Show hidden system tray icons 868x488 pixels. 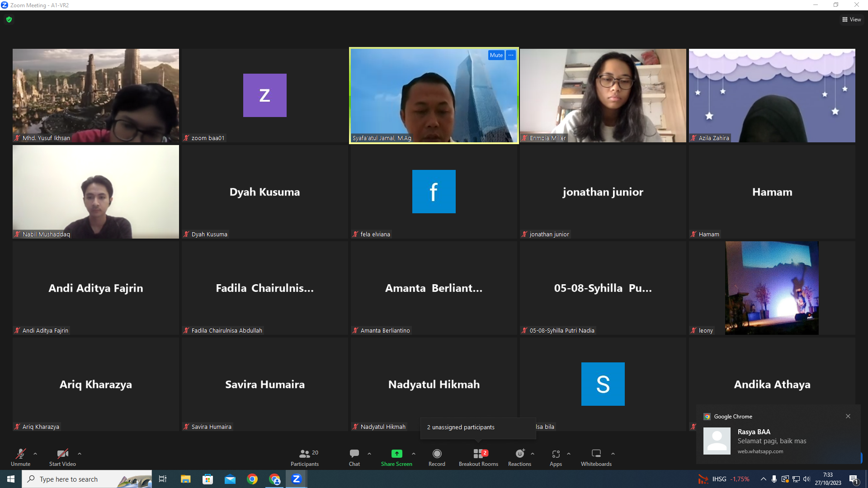764,479
